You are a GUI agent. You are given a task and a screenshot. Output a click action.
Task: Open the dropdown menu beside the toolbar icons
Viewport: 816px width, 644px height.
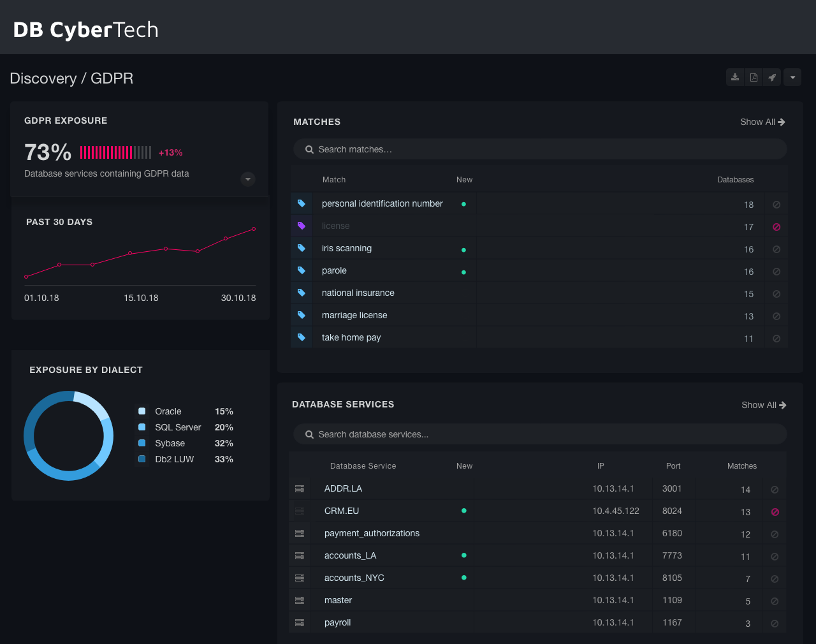click(792, 77)
